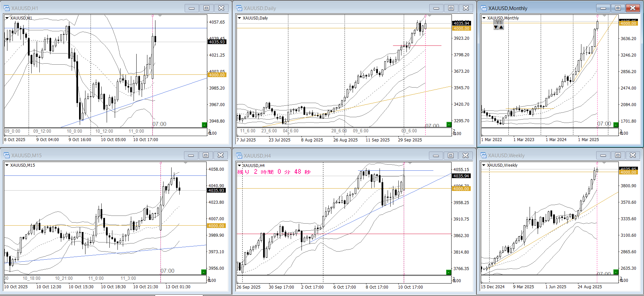This screenshot has height=296, width=644.
Task: Toggle the green minus button in H4 chart
Action: (x=449, y=272)
